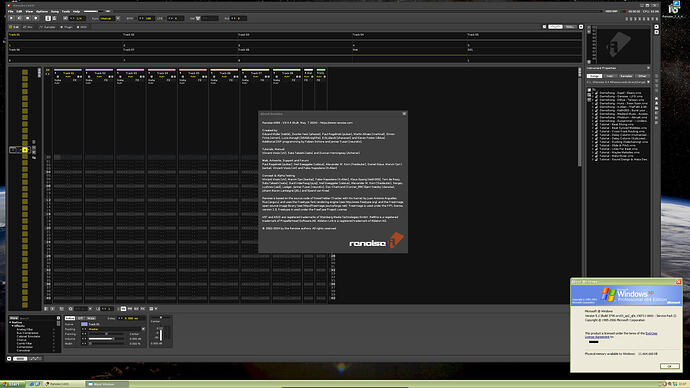Toggle the highlighted Edit Mode button
The height and width of the screenshot is (388, 690).
(x=48, y=18)
